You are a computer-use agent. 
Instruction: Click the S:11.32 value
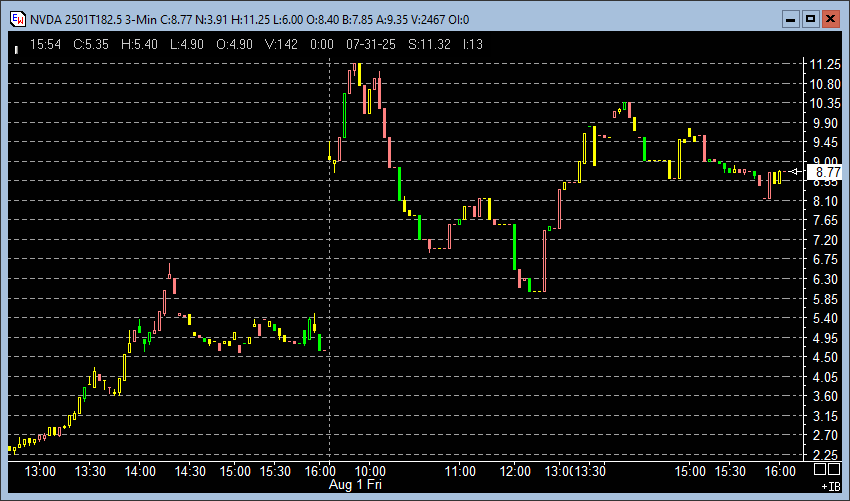pyautogui.click(x=429, y=44)
